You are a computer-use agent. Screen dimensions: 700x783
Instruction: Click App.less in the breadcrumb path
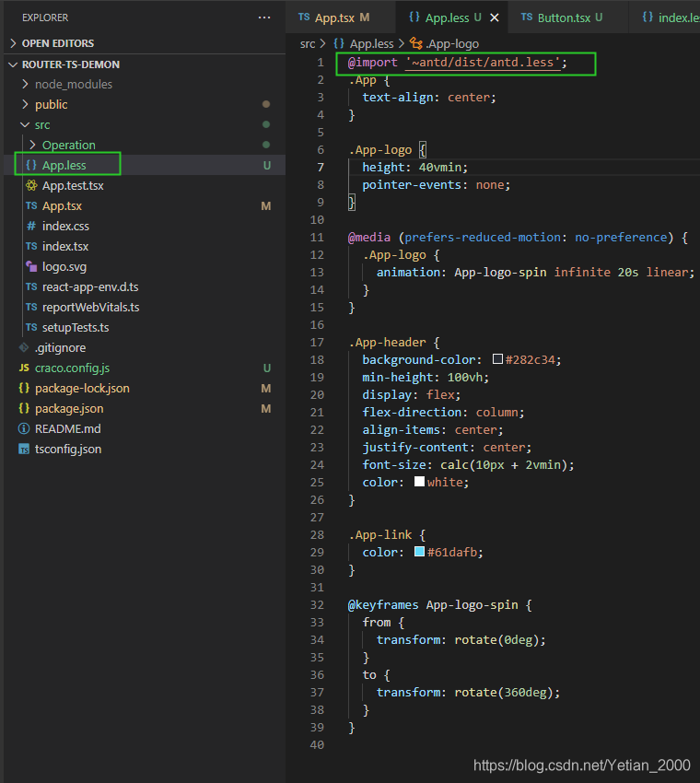(x=371, y=44)
